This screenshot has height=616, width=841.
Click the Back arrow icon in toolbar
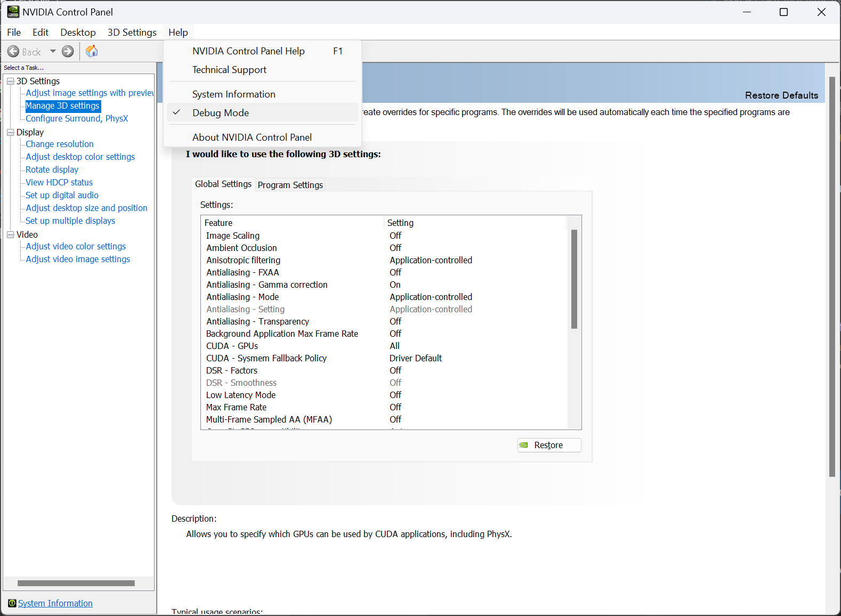pyautogui.click(x=14, y=52)
